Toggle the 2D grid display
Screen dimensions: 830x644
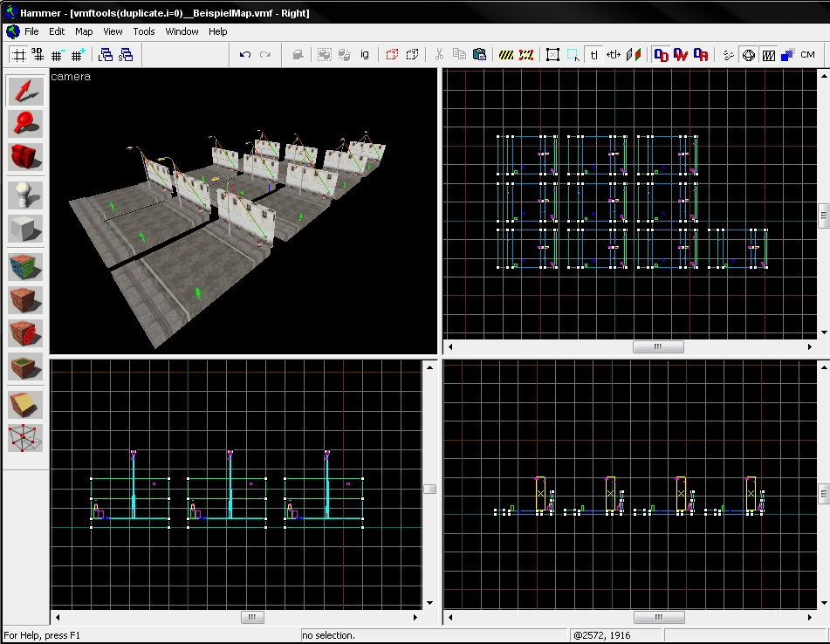(x=17, y=55)
